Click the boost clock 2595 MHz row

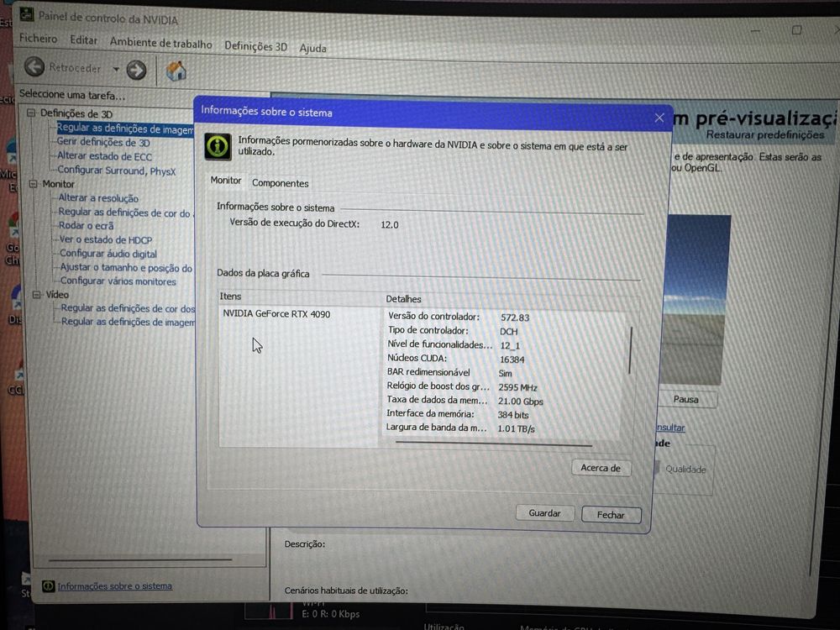(462, 386)
